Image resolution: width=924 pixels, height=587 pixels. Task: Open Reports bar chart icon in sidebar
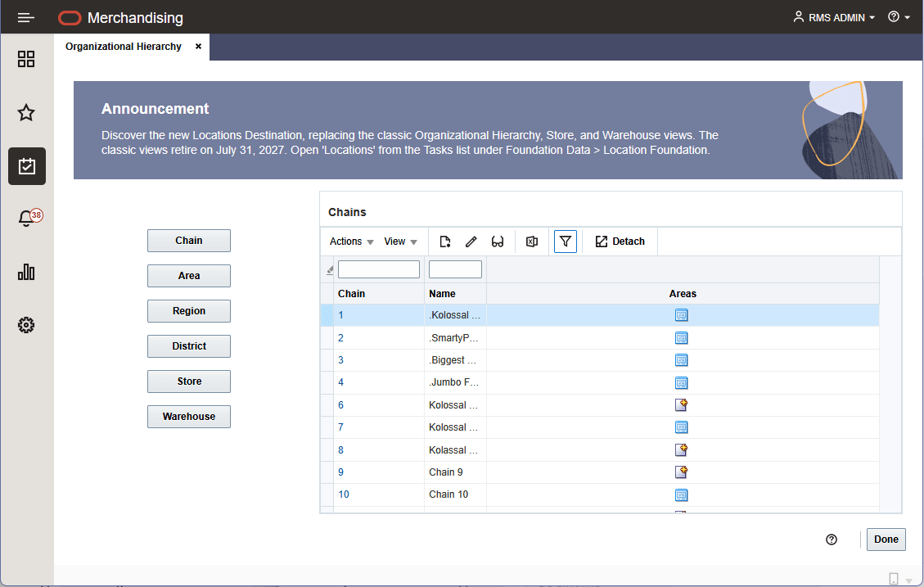click(x=26, y=272)
